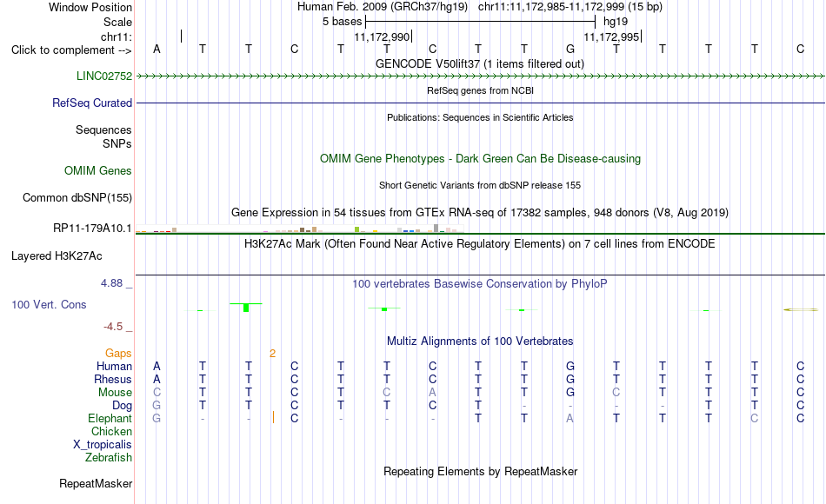
Task: Click base A in the Rhesus alignment row
Action: (x=157, y=379)
